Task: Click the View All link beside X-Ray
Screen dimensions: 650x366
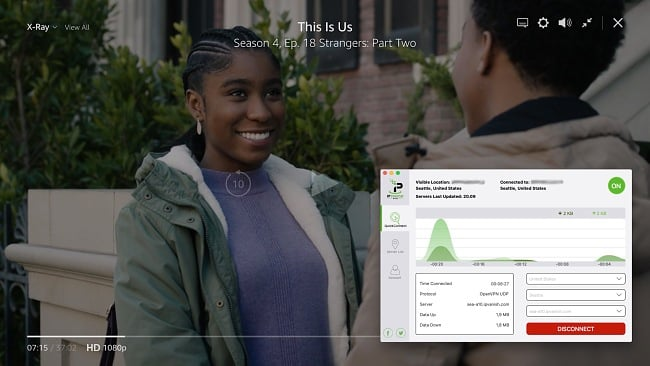Action: coord(77,27)
